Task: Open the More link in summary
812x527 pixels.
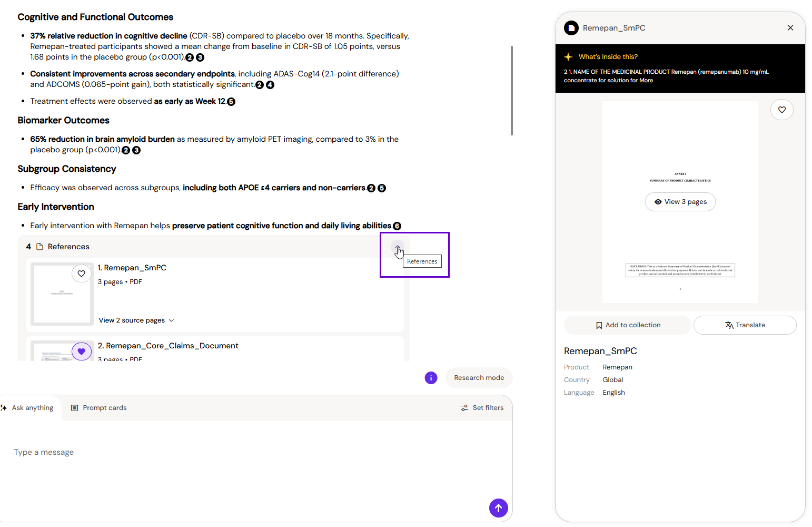Action: (x=646, y=81)
